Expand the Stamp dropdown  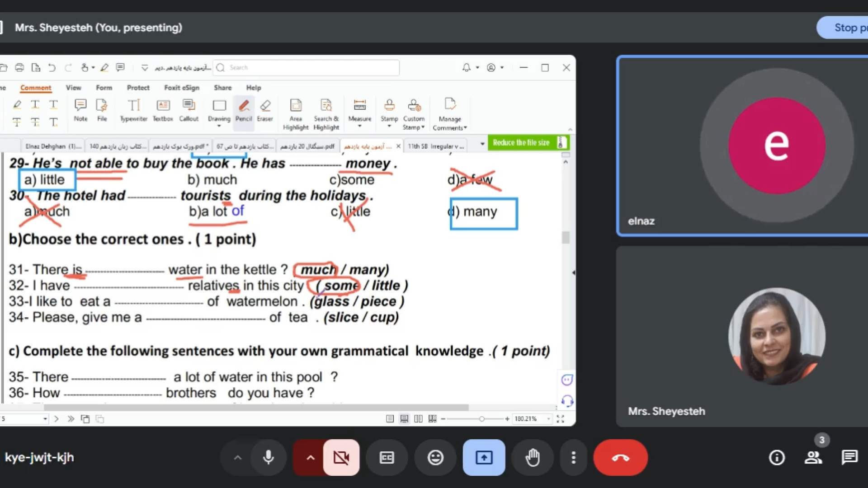pos(389,127)
